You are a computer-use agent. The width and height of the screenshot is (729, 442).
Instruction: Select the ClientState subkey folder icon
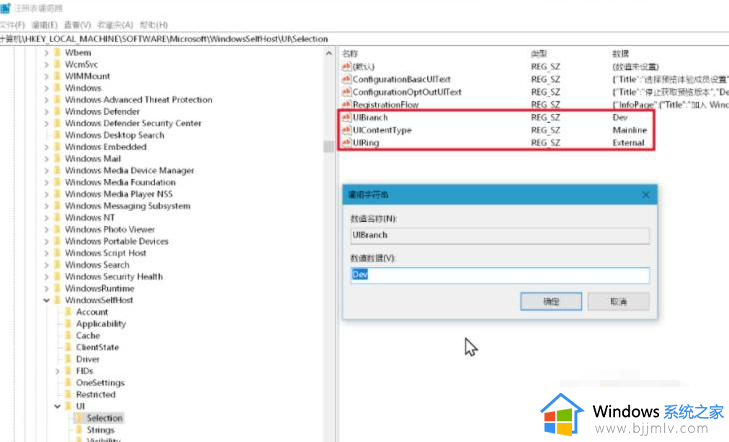68,347
